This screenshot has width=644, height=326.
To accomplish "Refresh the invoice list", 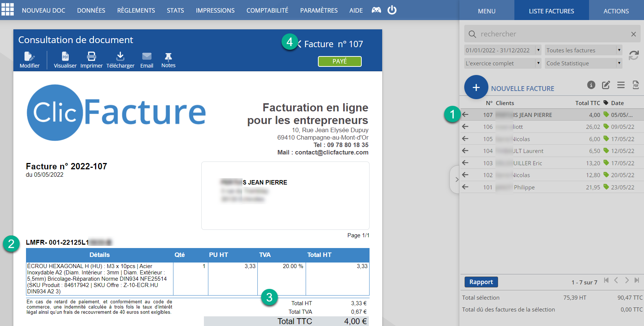I will (x=634, y=55).
